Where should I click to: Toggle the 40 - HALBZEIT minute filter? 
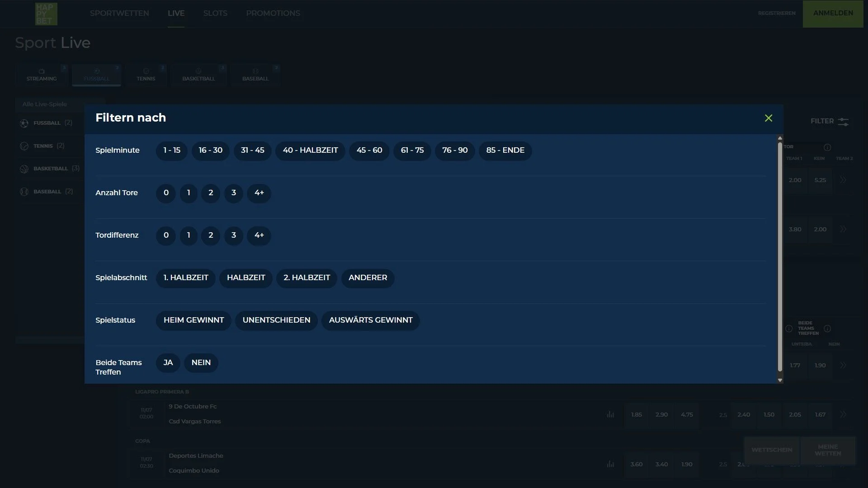(x=310, y=150)
